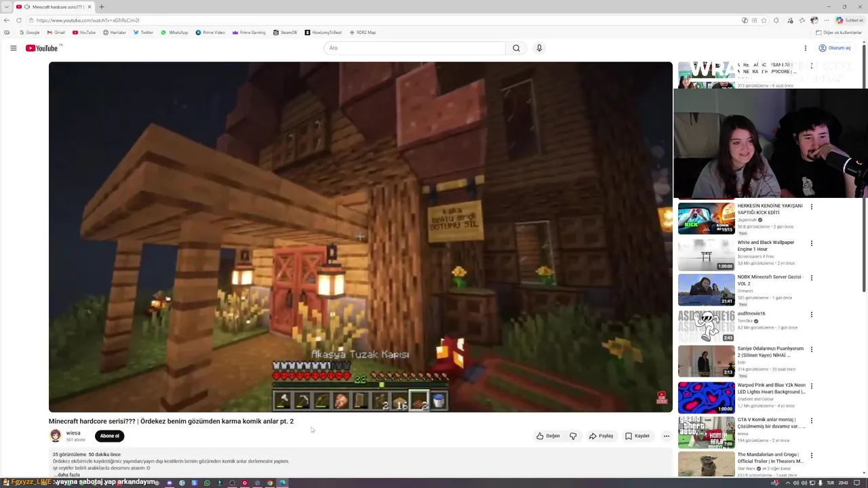Open browser settings ellipsis menu
Viewport: 868px width, 488px height.
tap(827, 20)
